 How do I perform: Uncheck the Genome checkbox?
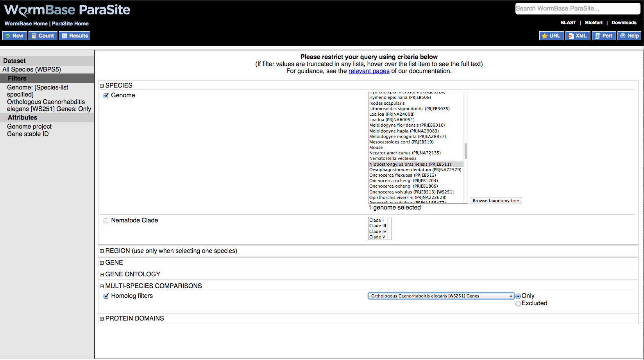[106, 95]
